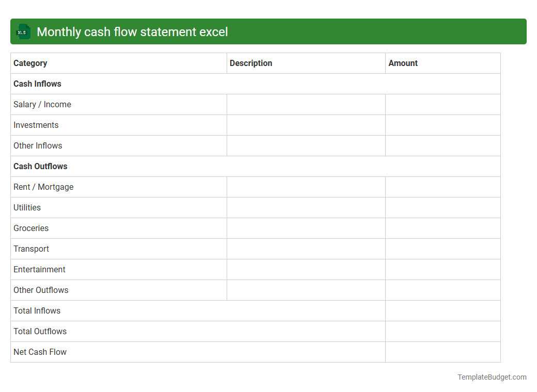Select the green header banner
The width and height of the screenshot is (537, 392).
coord(268,31)
